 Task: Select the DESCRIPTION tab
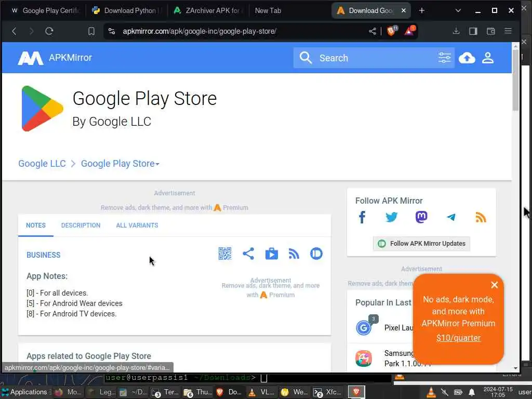81,225
